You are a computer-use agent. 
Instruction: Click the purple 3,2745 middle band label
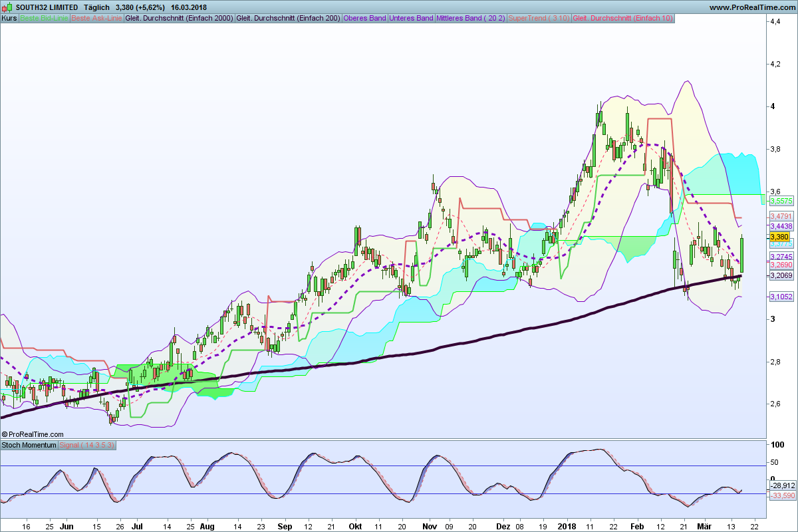781,256
